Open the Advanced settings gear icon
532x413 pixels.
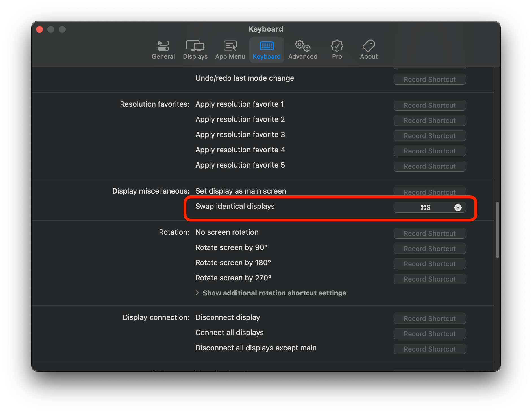pyautogui.click(x=302, y=50)
